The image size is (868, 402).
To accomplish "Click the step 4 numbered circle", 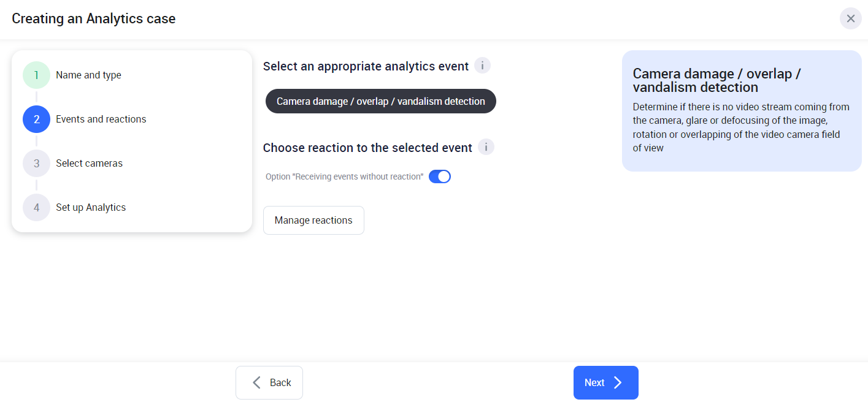I will pyautogui.click(x=36, y=208).
